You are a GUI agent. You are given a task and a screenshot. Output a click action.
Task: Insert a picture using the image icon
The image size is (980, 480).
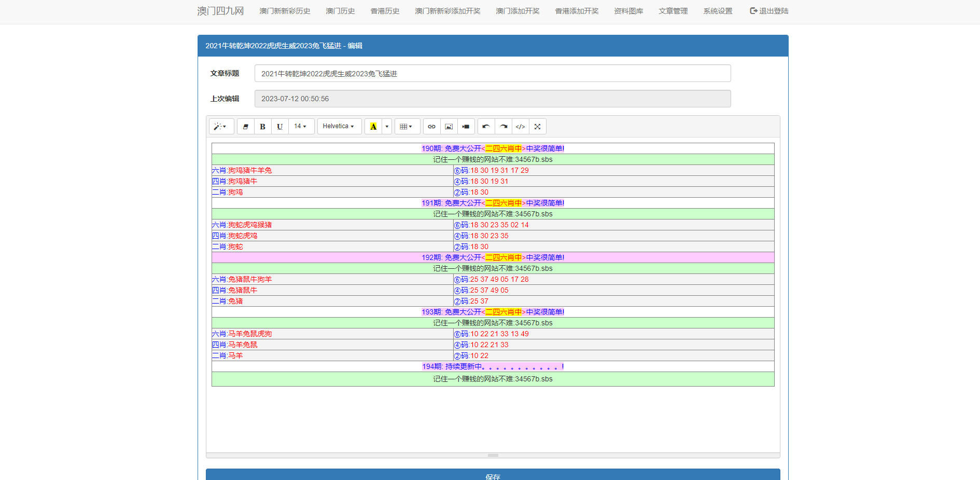[449, 127]
